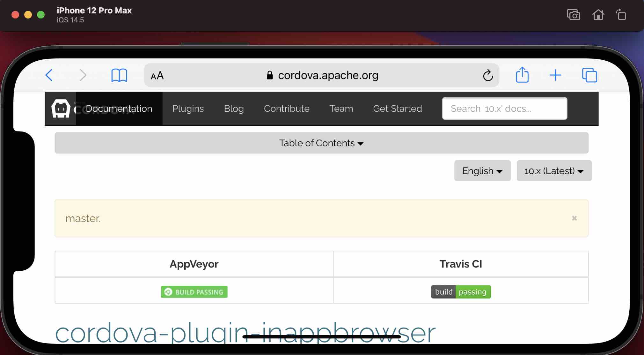Viewport: 644px width, 355px height.
Task: Click the Search '10.x' docs field
Action: pyautogui.click(x=504, y=109)
